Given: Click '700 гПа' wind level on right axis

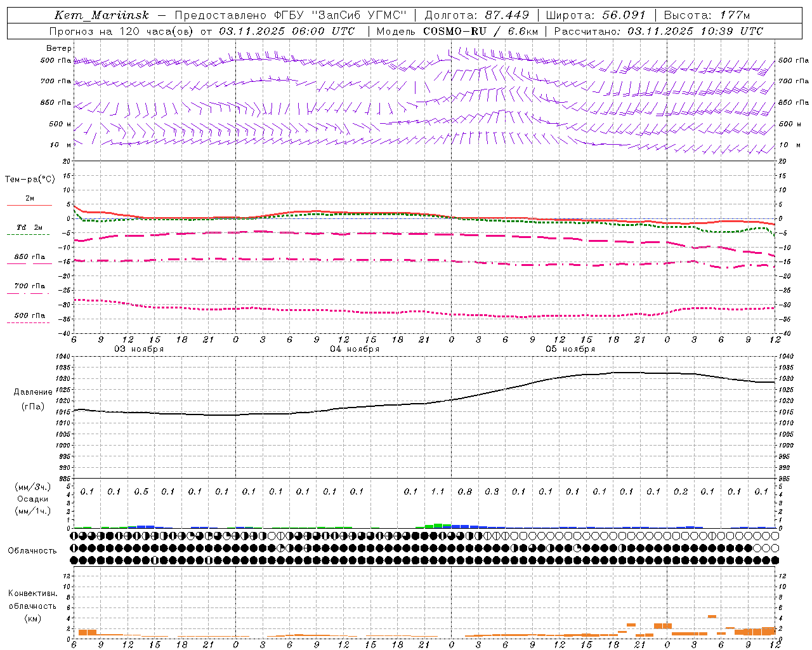Looking at the screenshot, I should coord(794,81).
